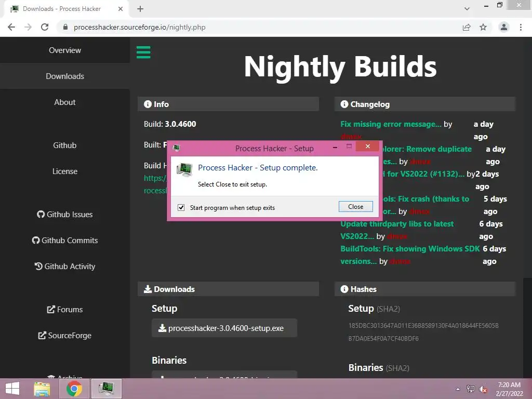
Task: Click the Nightly Builds heading
Action: pyautogui.click(x=340, y=66)
